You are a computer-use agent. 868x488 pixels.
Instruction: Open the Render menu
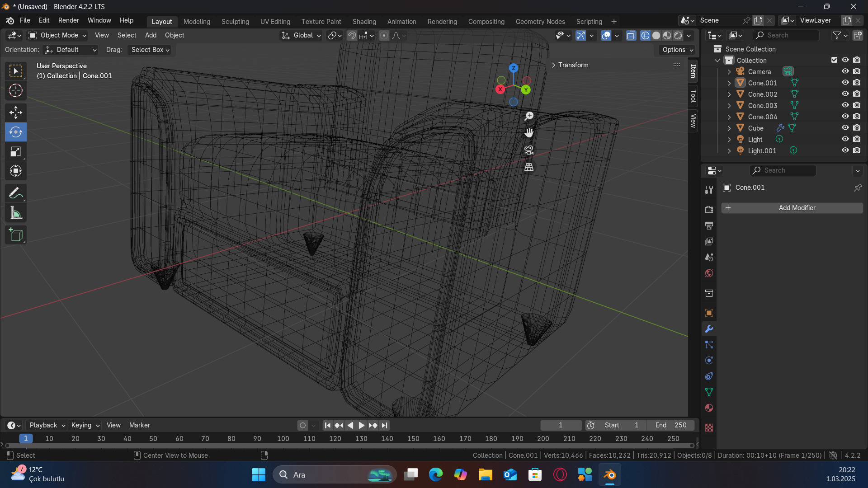68,20
